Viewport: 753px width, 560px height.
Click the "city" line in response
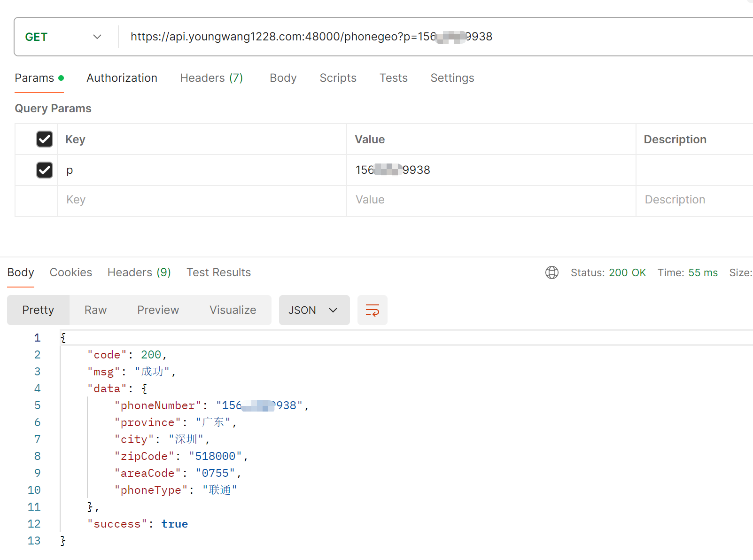(x=162, y=439)
